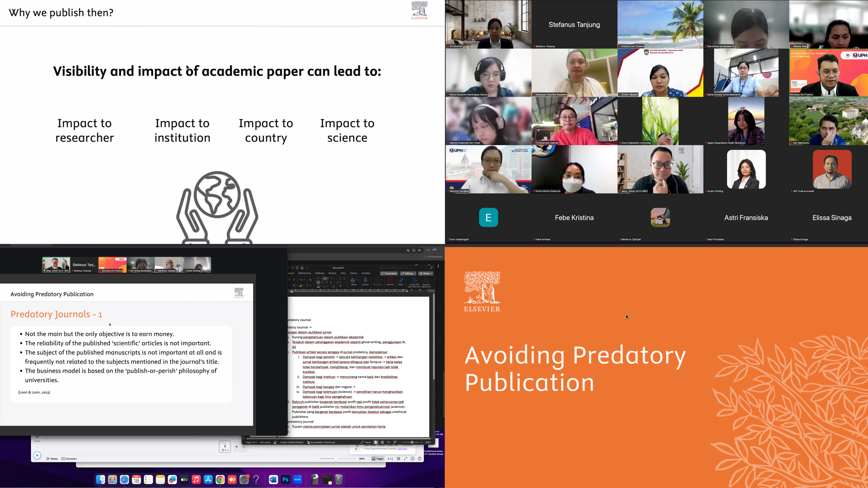Toggle Focus mode in Word status bar
This screenshot has height=488, width=868.
[366, 442]
